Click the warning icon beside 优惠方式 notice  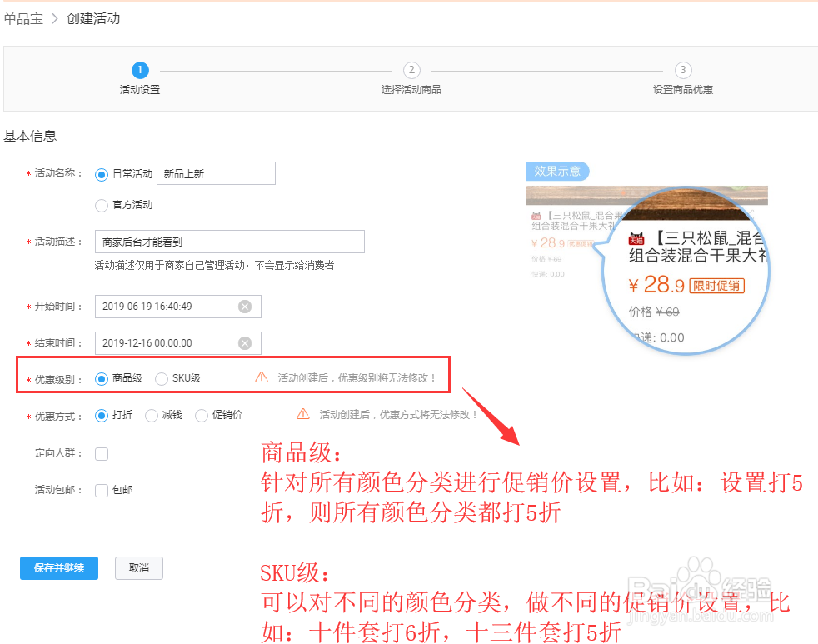click(304, 415)
